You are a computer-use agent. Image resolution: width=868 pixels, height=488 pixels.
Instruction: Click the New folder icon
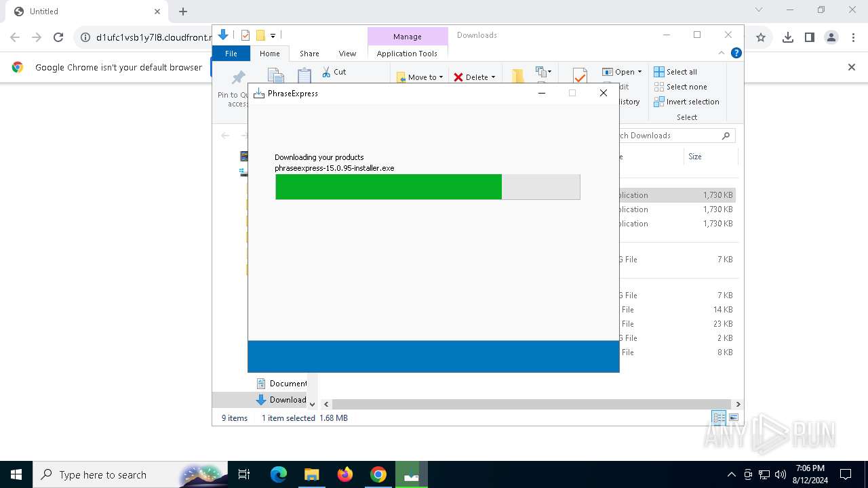[x=517, y=76]
